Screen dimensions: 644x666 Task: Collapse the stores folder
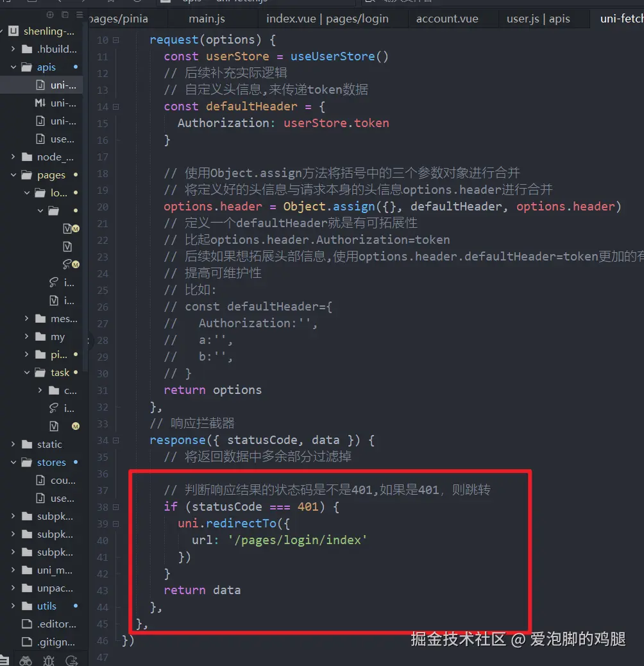click(13, 462)
